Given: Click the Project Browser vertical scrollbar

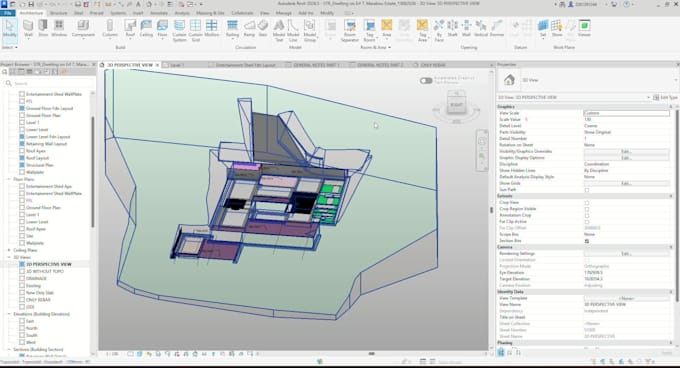Looking at the screenshot, I should (92, 171).
